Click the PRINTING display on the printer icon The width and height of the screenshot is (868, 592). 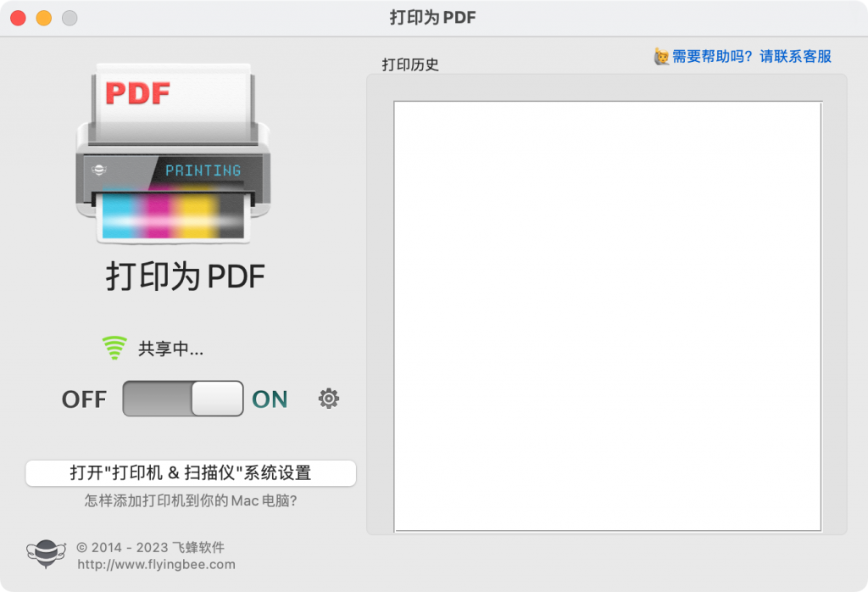coord(203,170)
